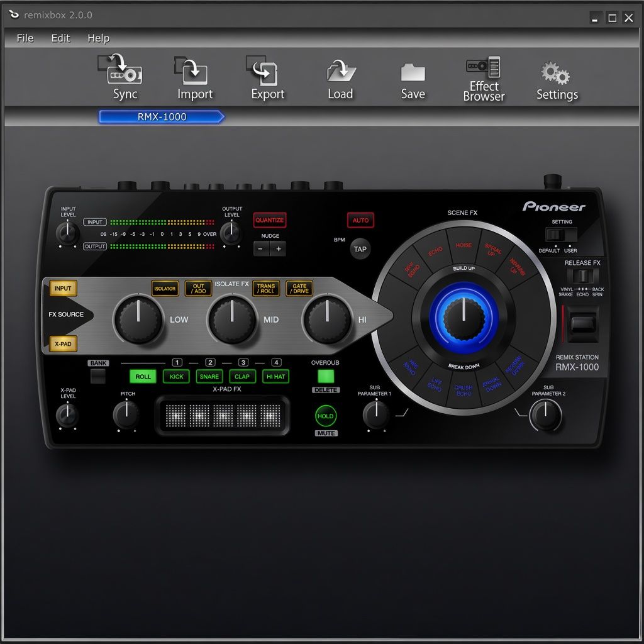Flip the SETTING Default/User switch
This screenshot has height=644, width=644.
(561, 235)
